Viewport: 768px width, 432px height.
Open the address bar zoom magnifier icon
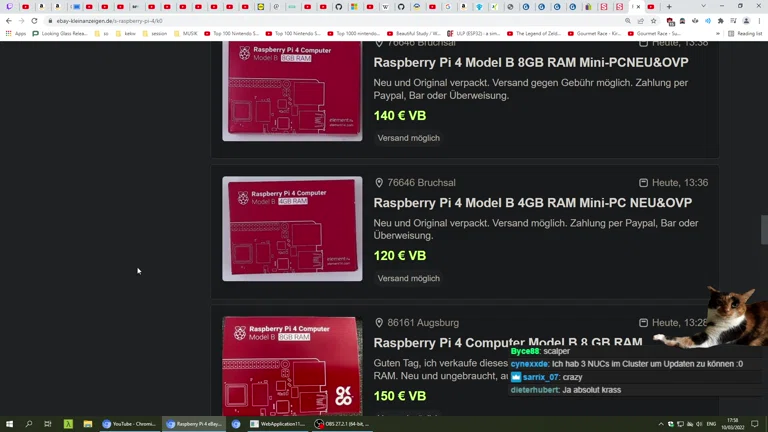click(x=627, y=21)
